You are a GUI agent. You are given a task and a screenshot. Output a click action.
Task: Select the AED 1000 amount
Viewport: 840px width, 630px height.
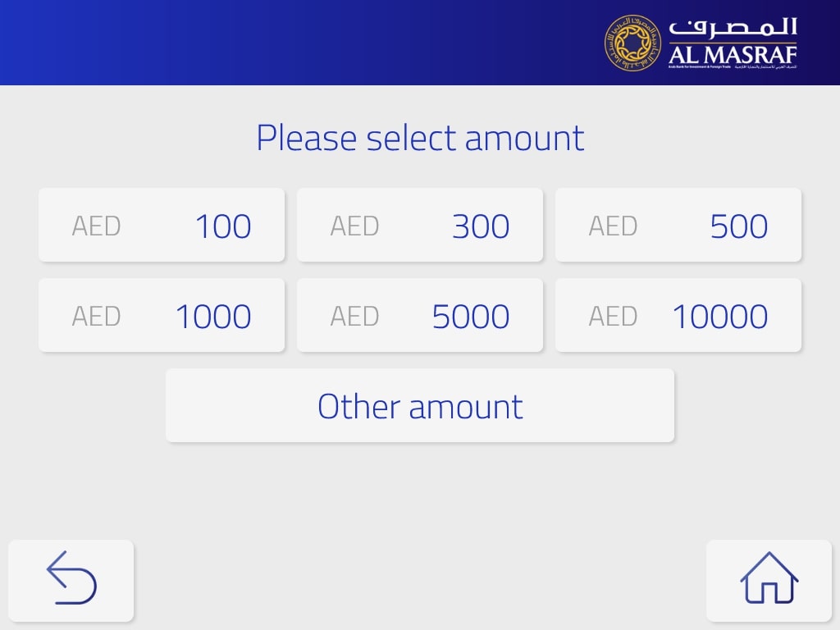tap(162, 316)
